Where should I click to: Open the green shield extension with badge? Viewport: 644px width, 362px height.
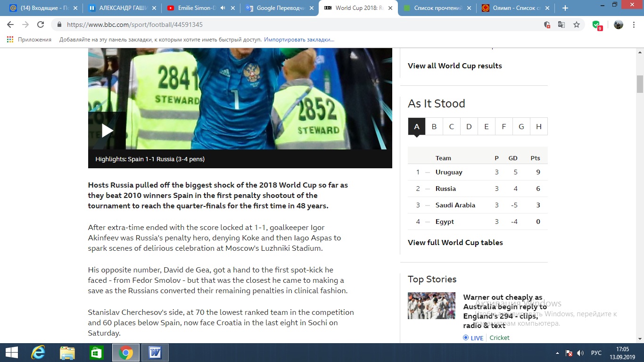click(x=597, y=25)
